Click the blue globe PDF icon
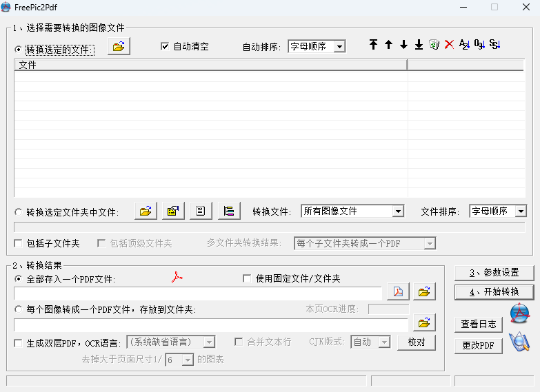The image size is (540, 392). 519,313
